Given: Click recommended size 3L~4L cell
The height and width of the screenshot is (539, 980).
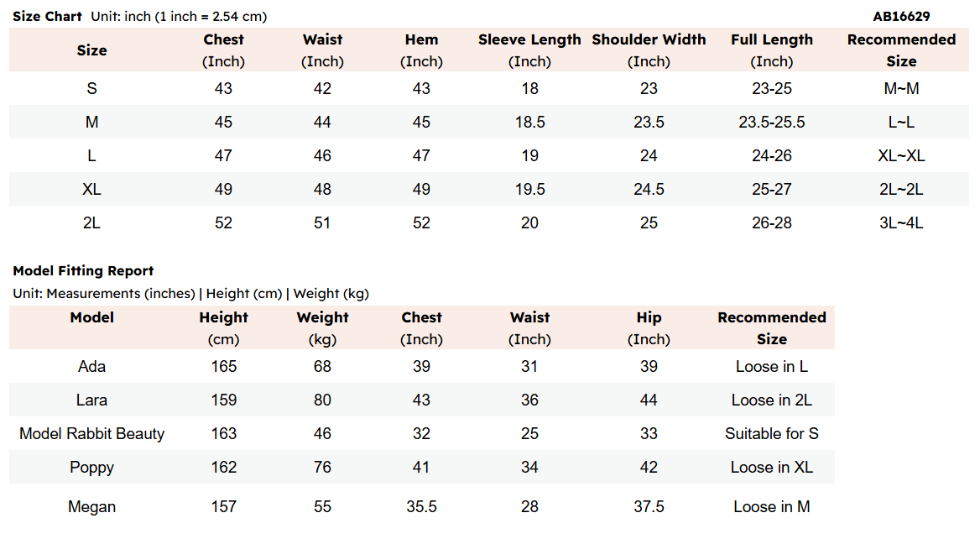Looking at the screenshot, I should click(x=901, y=223).
